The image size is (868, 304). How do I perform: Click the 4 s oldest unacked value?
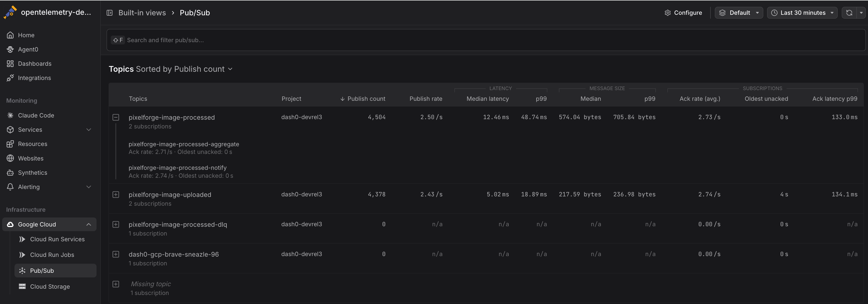784,194
